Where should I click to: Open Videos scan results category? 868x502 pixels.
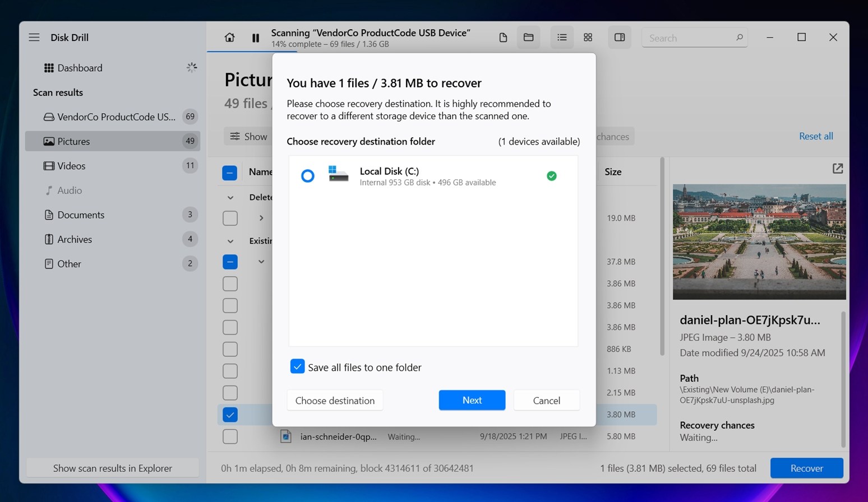pos(71,166)
